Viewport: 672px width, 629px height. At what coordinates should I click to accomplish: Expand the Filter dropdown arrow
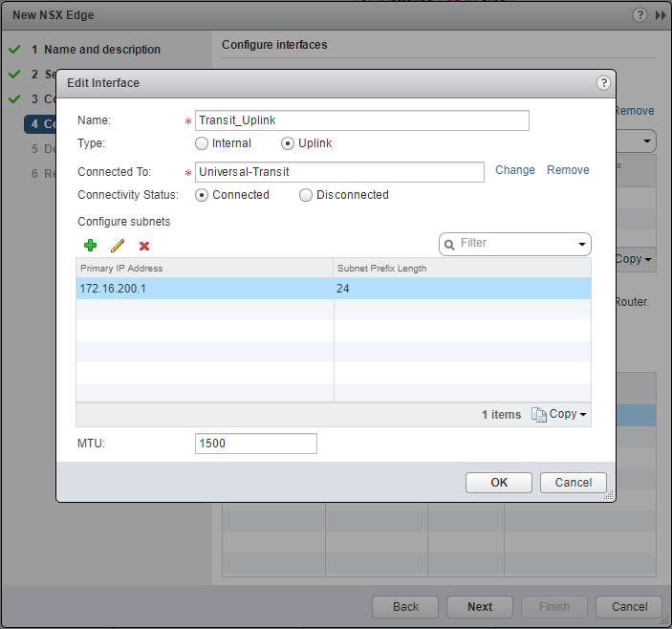[582, 245]
